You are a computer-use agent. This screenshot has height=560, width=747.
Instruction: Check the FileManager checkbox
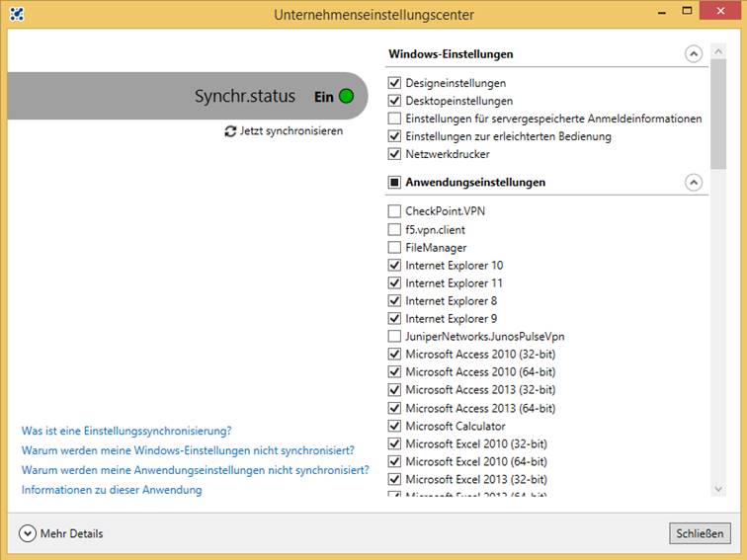(394, 248)
